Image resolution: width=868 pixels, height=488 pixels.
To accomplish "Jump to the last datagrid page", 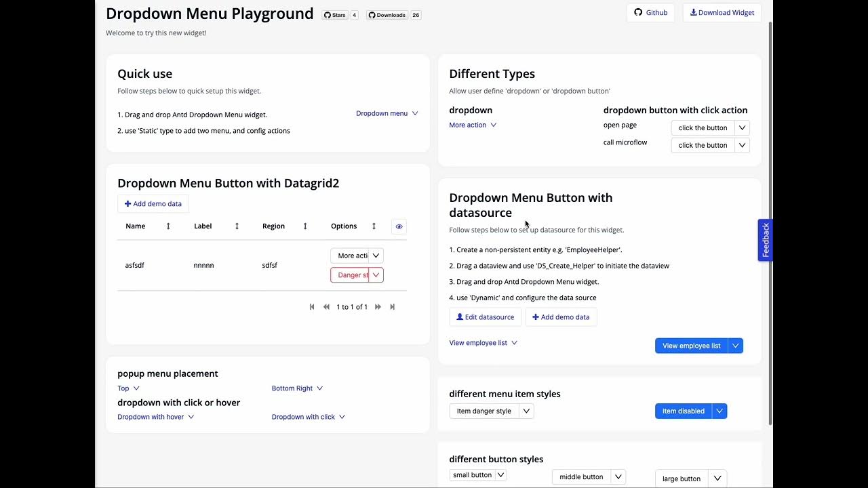I will coord(392,307).
